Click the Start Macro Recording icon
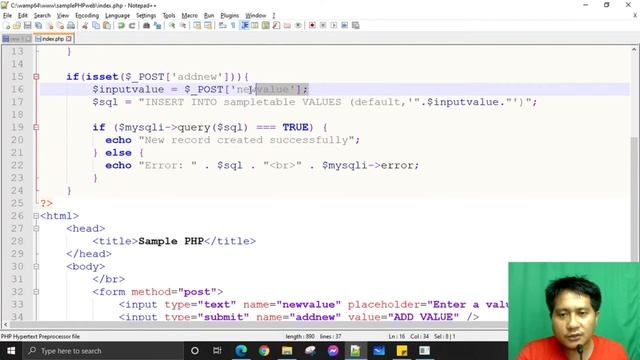Image resolution: width=640 pixels, height=360 pixels. pos(312,25)
